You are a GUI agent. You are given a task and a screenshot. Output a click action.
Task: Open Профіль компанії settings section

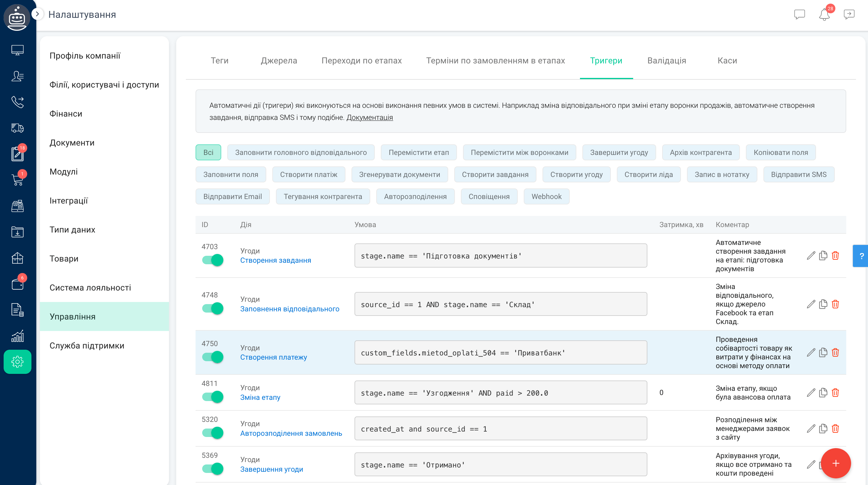point(105,56)
